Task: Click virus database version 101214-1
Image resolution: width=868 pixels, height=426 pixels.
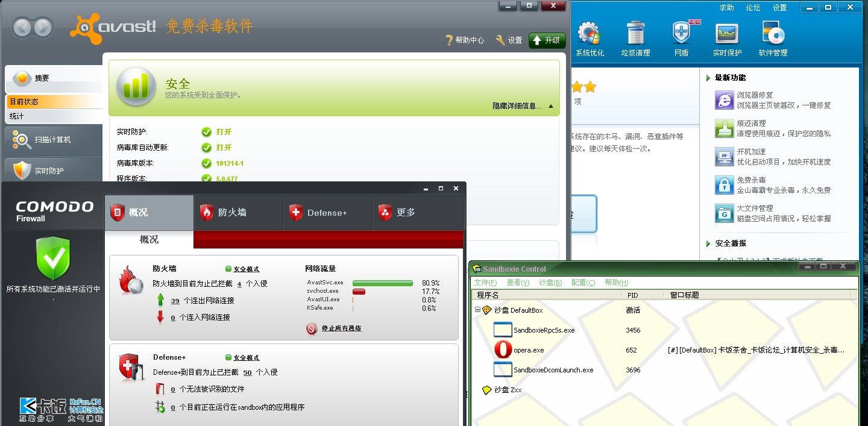Action: [x=230, y=163]
